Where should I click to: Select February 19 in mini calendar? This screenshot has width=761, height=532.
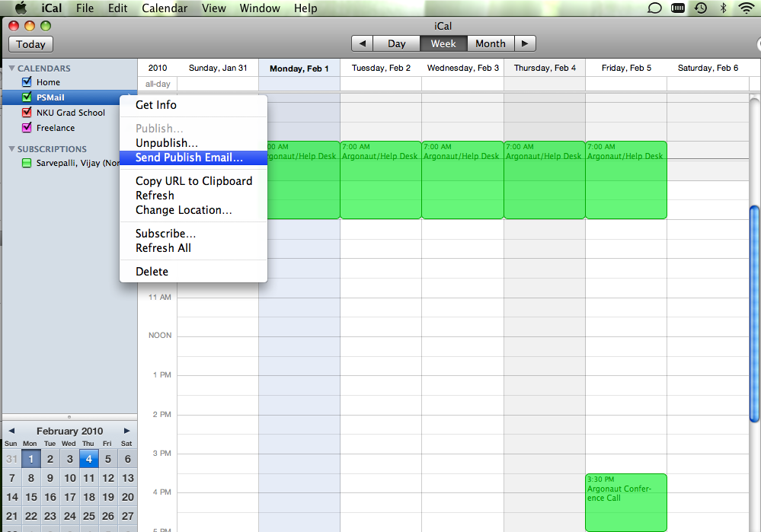pyautogui.click(x=108, y=497)
